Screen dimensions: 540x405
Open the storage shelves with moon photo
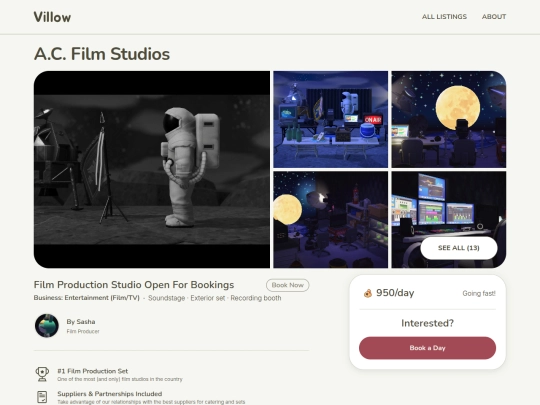pos(331,220)
